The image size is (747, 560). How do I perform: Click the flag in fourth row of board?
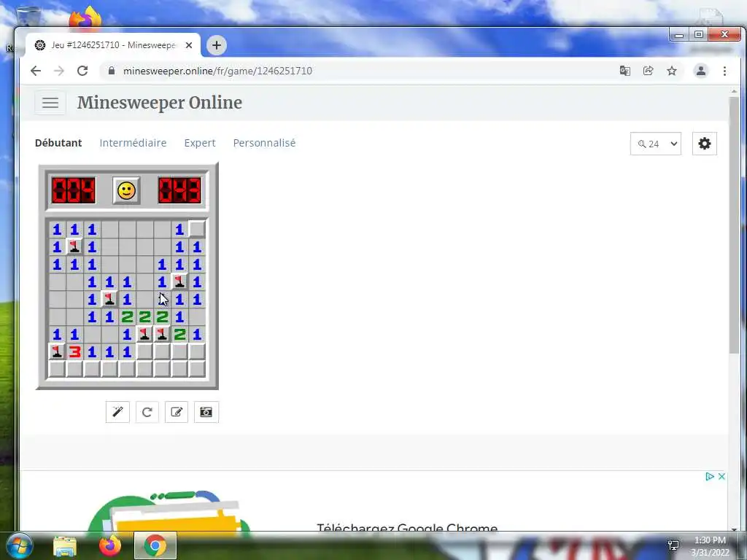coord(179,281)
